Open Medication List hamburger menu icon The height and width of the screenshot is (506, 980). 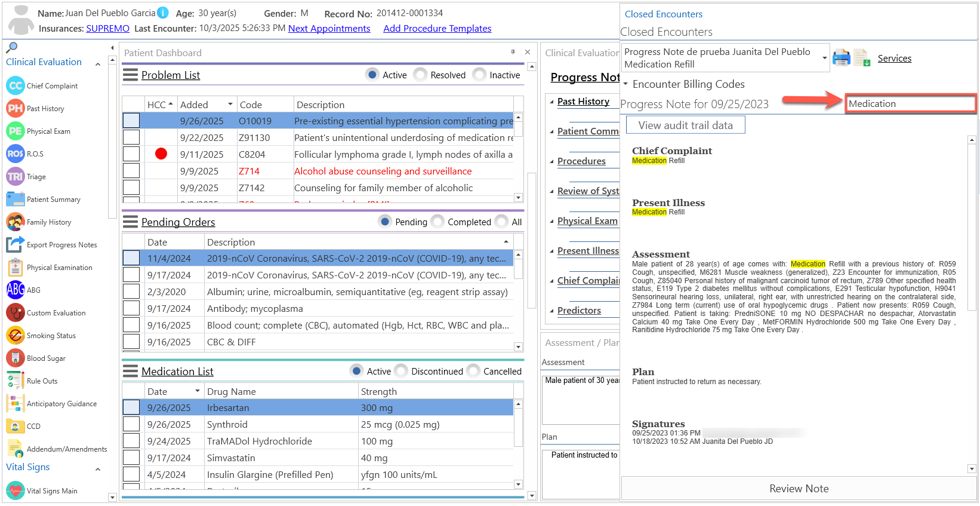[x=130, y=372]
